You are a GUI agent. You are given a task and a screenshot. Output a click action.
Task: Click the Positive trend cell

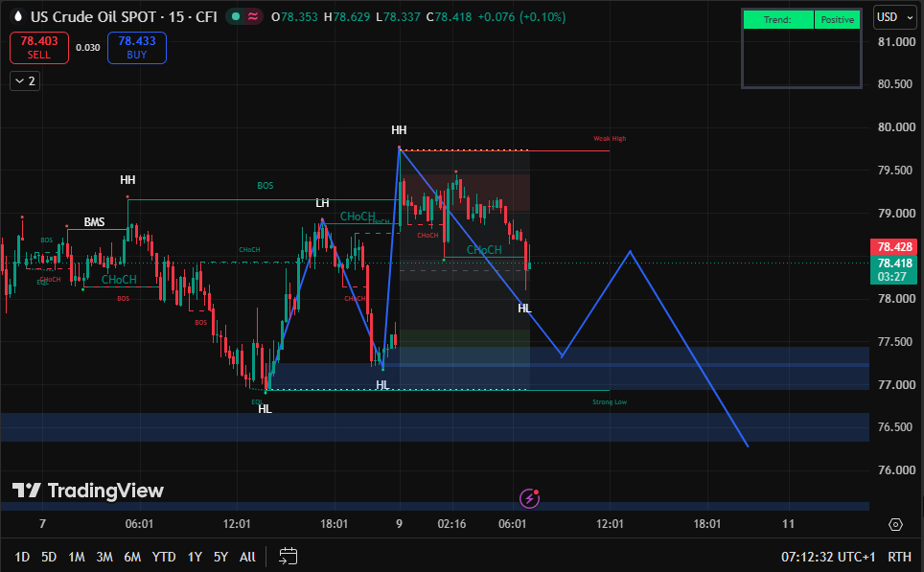coord(838,19)
